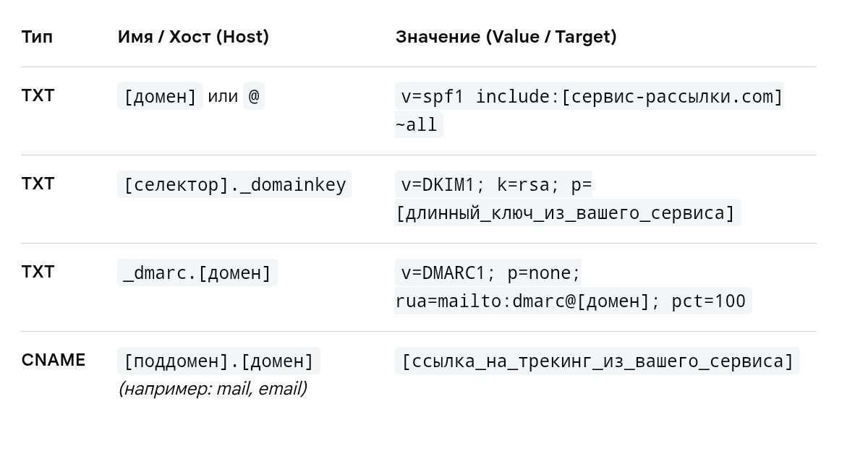Click the 'CNAME' record type cell
868x451 pixels.
pyautogui.click(x=54, y=360)
